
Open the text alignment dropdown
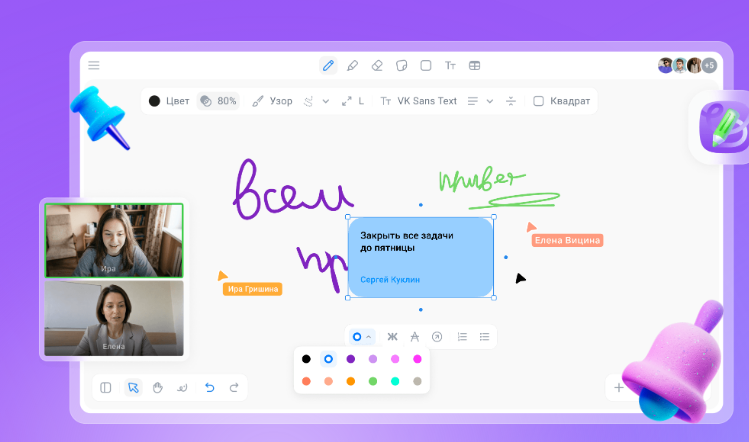click(490, 101)
